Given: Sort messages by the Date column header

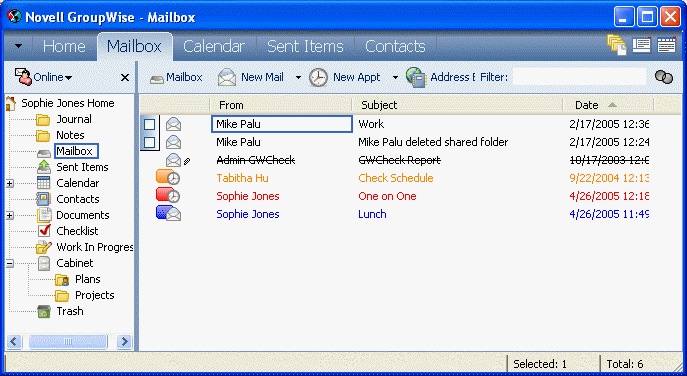Looking at the screenshot, I should 608,105.
